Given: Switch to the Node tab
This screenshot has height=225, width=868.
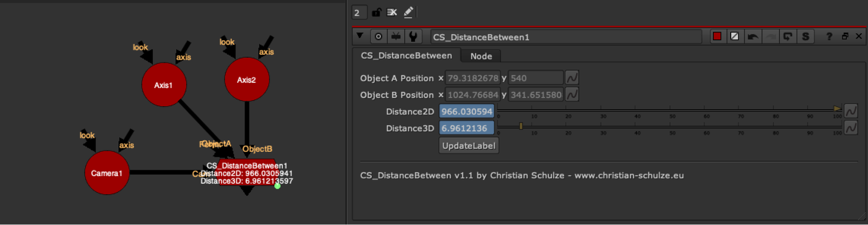Looking at the screenshot, I should [481, 56].
